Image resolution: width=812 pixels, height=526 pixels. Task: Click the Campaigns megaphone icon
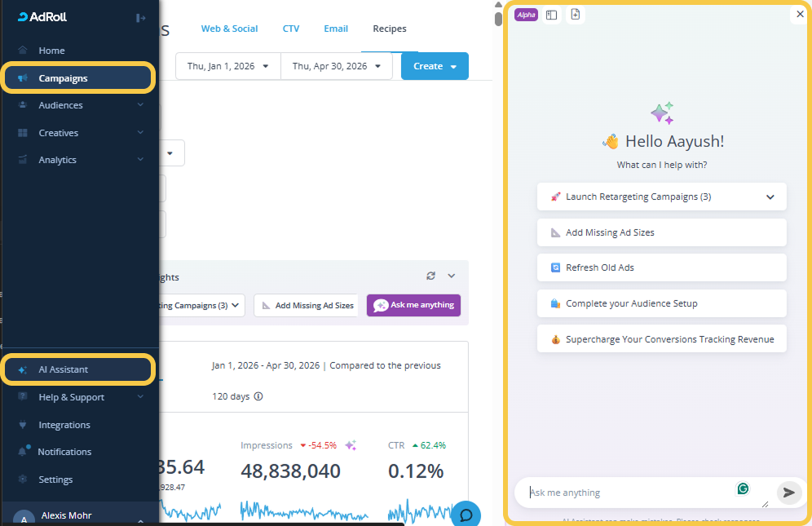22,78
